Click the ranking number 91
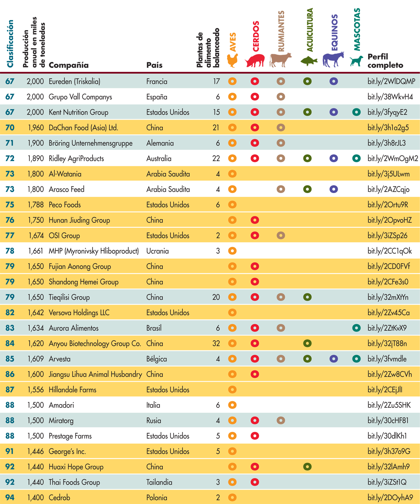This screenshot has height=504, width=420. click(x=10, y=451)
